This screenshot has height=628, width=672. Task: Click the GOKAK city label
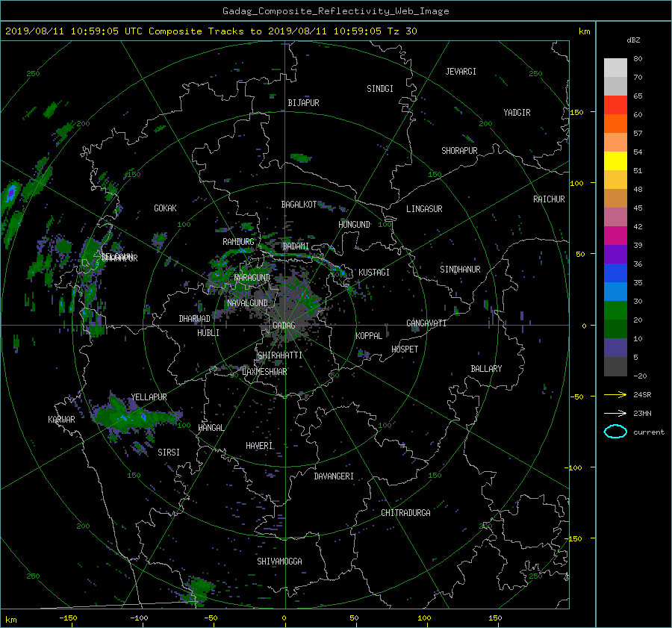click(165, 208)
